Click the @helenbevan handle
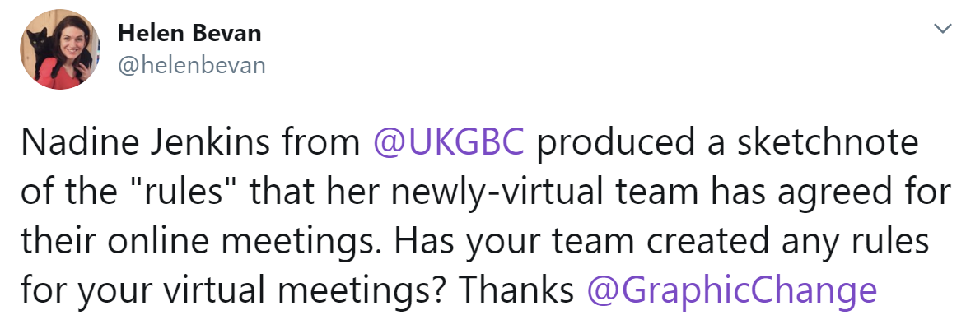 click(191, 65)
